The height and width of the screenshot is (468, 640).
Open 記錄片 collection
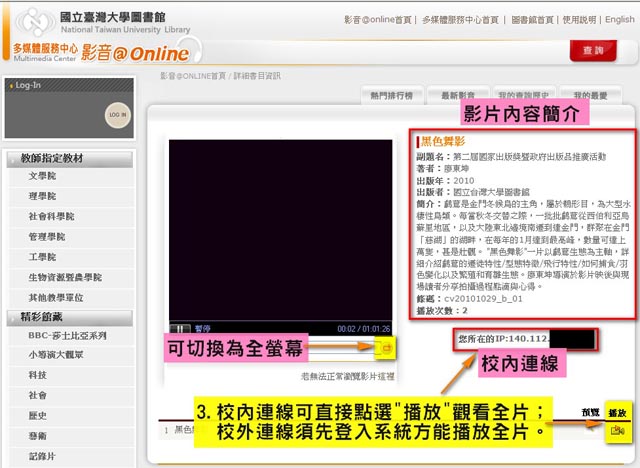click(42, 457)
